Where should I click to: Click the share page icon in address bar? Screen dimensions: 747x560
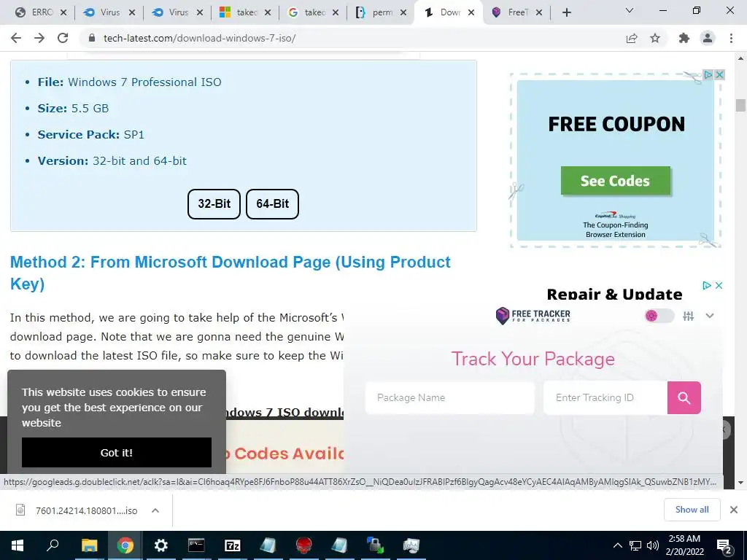[632, 38]
